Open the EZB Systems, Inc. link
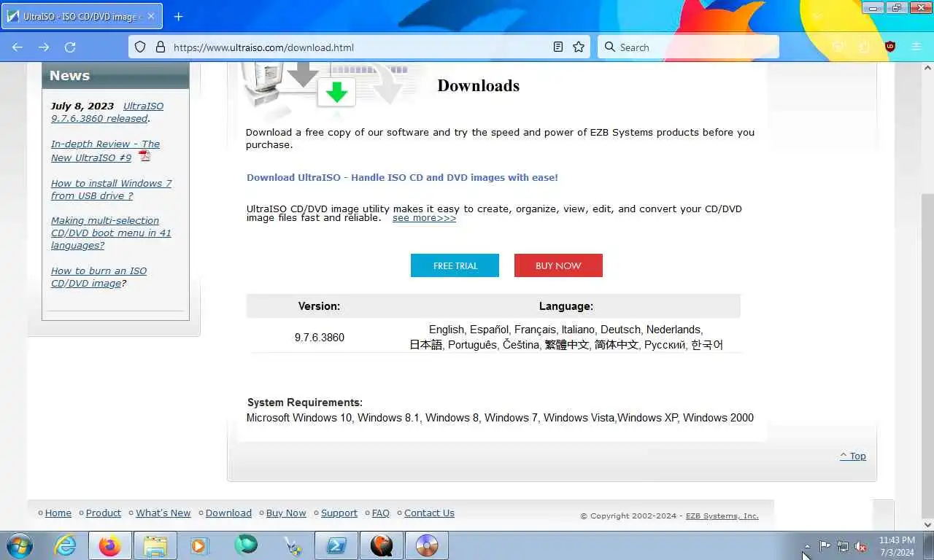 (722, 516)
